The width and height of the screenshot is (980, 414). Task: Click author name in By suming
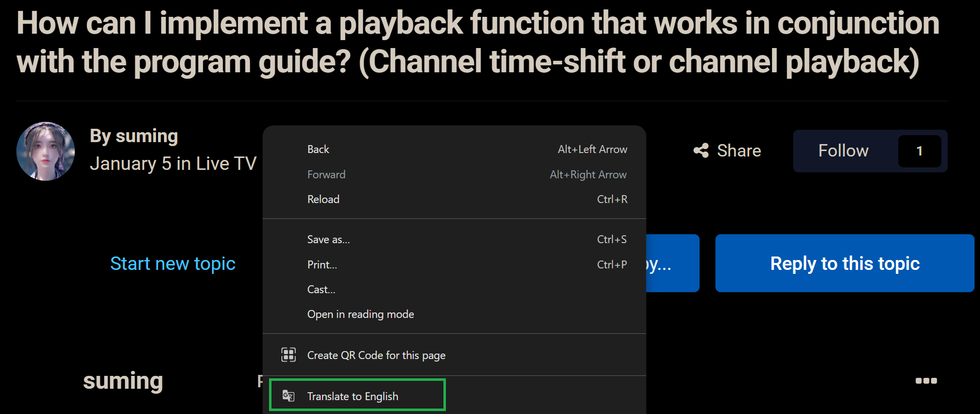click(x=146, y=136)
